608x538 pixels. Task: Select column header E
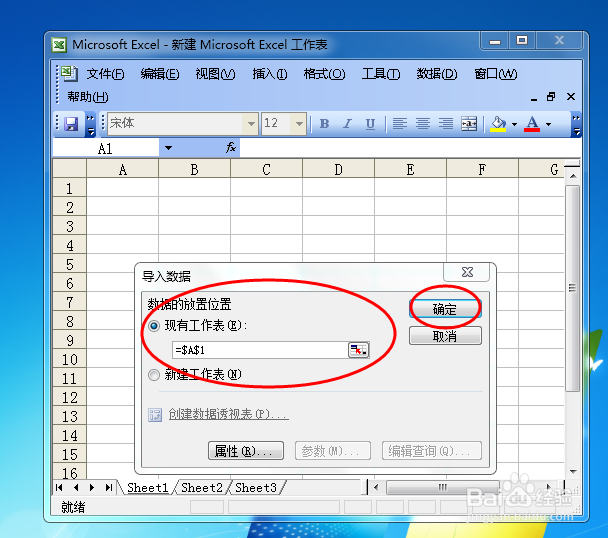point(410,170)
